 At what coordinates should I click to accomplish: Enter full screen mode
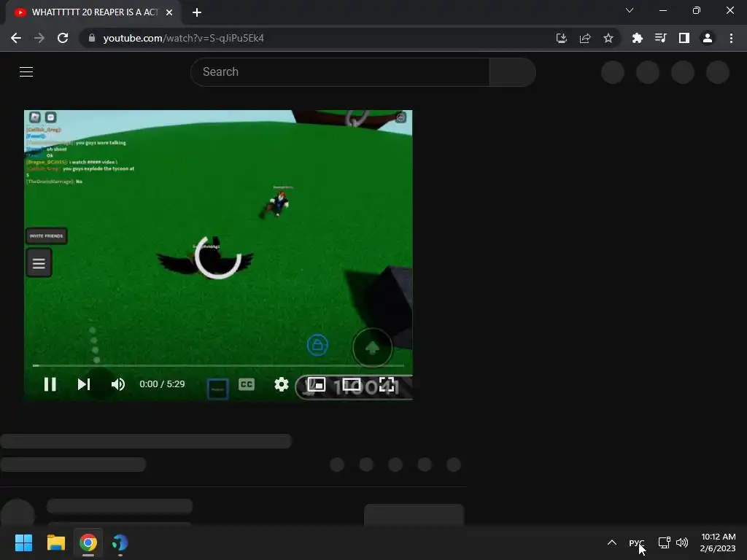pos(387,384)
